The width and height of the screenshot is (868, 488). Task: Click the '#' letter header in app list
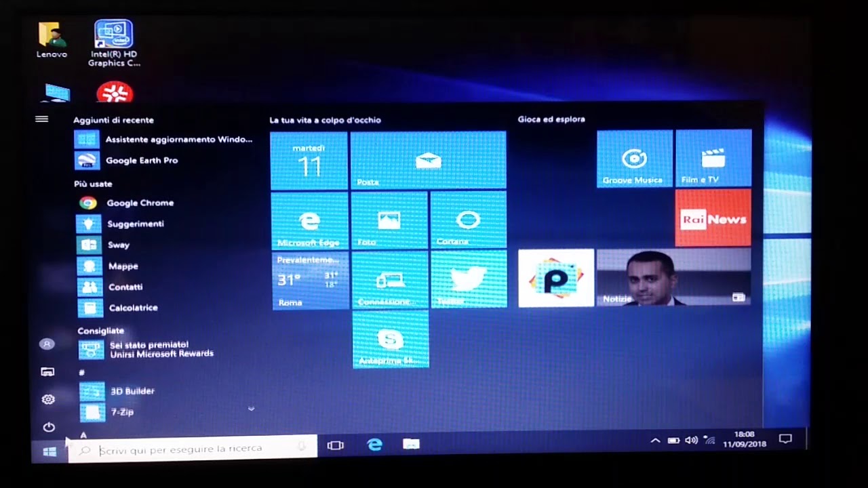click(82, 373)
